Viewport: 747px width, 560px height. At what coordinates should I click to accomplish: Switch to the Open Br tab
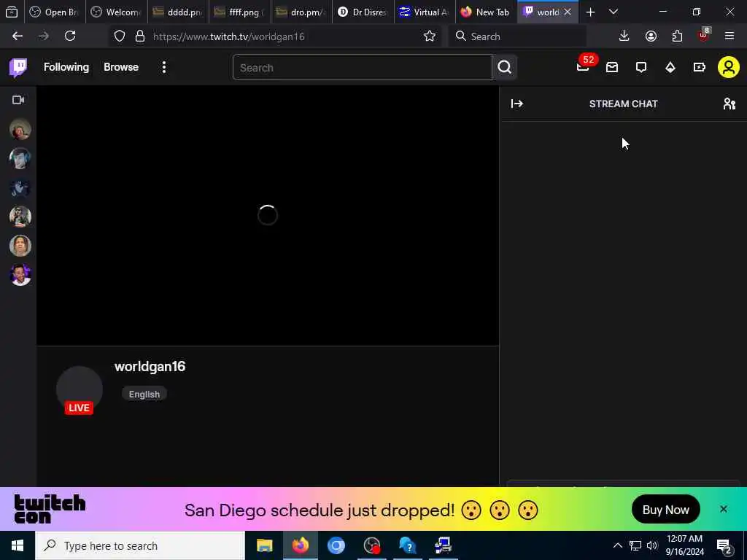pyautogui.click(x=54, y=12)
